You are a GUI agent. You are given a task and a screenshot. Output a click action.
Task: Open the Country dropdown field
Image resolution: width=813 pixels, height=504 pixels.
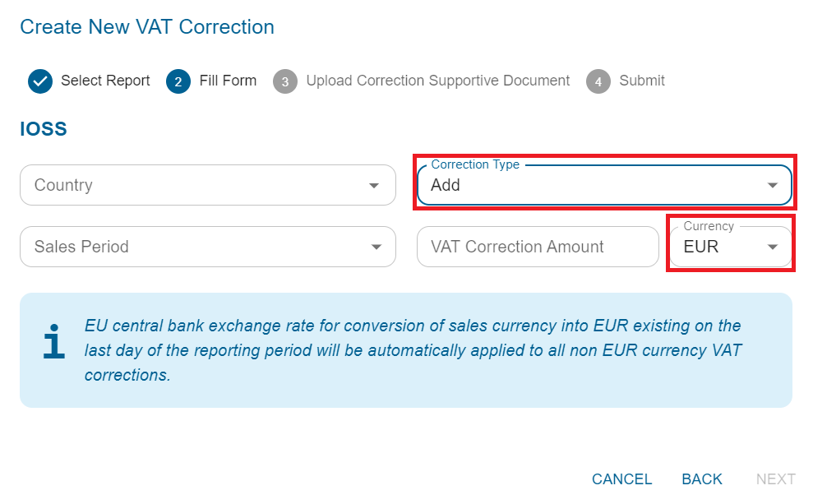pos(197,186)
